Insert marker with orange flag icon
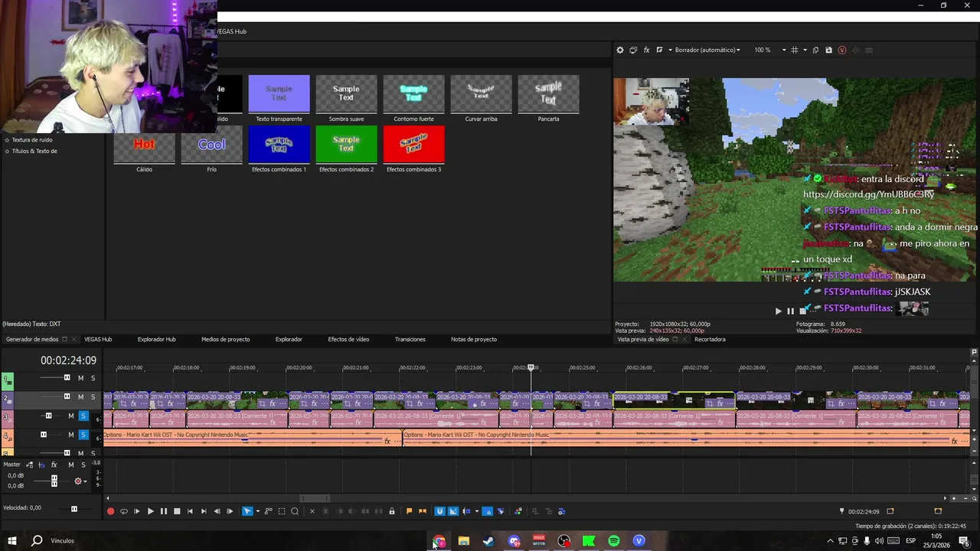The width and height of the screenshot is (980, 551). (x=409, y=511)
